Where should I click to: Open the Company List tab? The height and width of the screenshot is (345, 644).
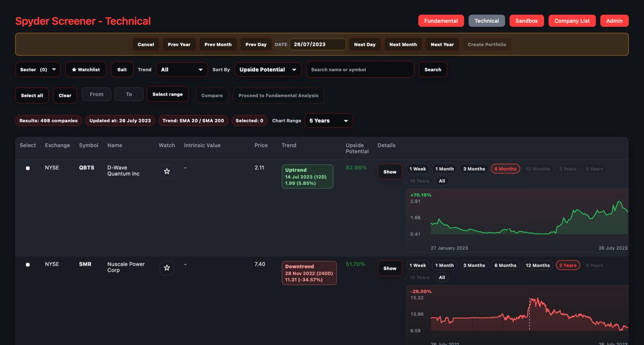[572, 21]
